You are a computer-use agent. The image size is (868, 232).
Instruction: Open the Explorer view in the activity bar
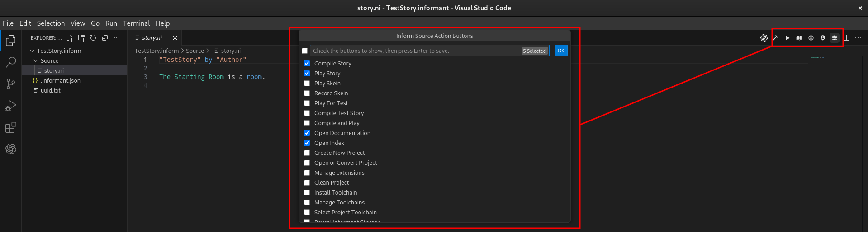(x=11, y=41)
